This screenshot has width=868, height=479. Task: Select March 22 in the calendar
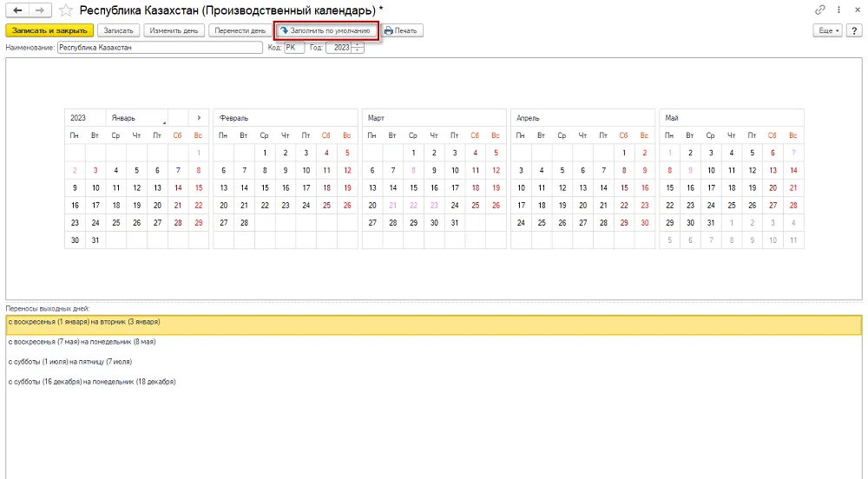pos(413,205)
